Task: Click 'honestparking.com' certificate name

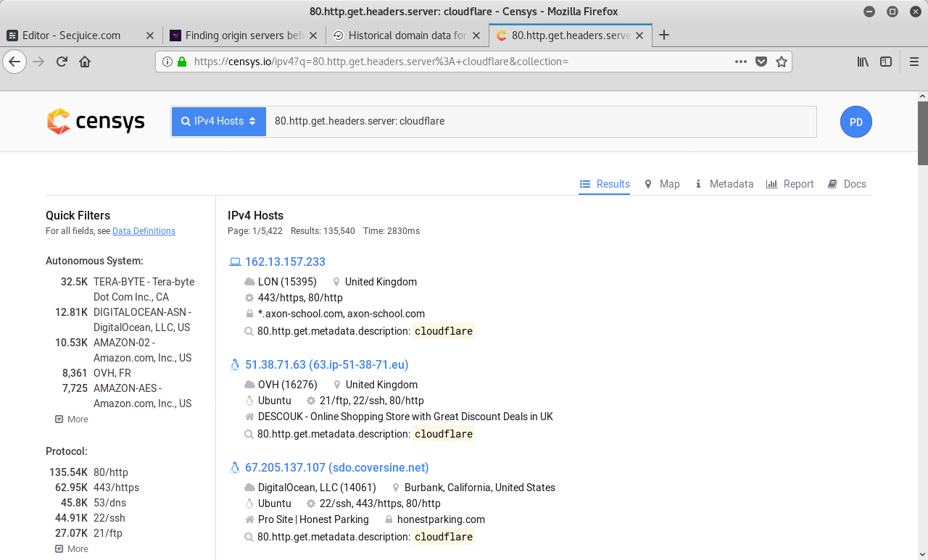Action: point(441,519)
